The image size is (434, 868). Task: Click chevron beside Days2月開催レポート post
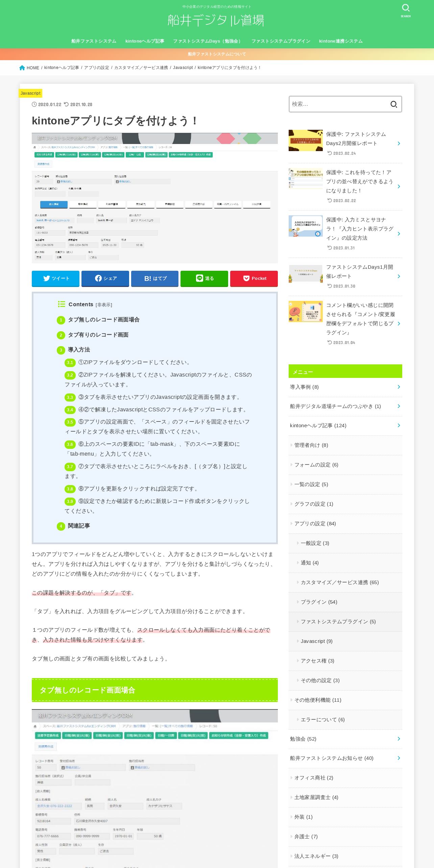tap(399, 144)
